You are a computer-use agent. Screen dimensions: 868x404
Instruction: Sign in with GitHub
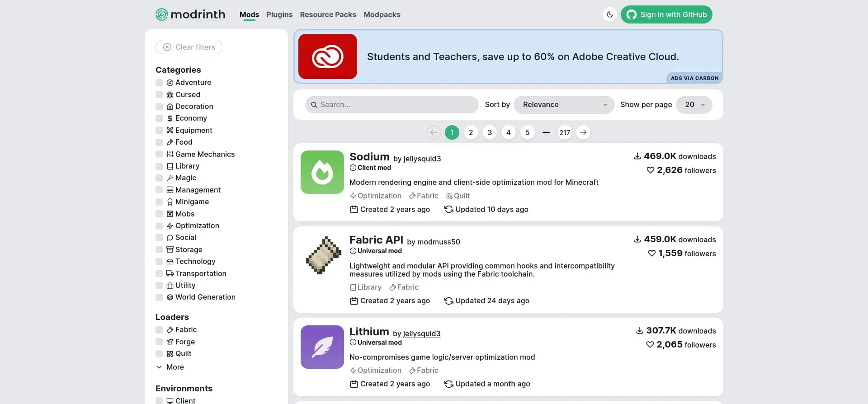(666, 14)
